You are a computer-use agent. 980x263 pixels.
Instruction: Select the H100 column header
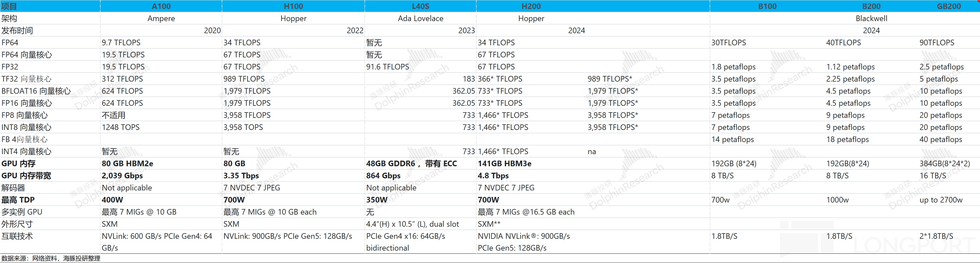click(x=293, y=6)
